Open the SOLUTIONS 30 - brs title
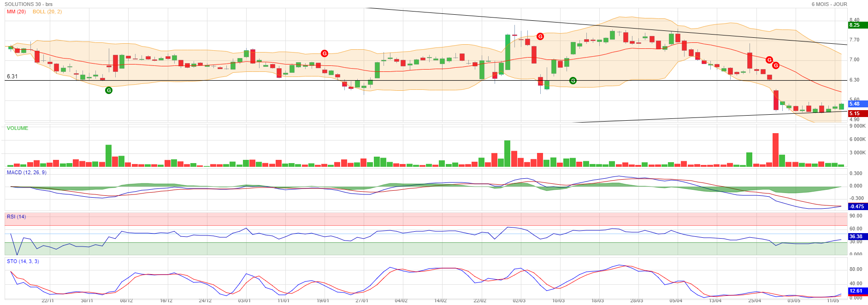 29,4
